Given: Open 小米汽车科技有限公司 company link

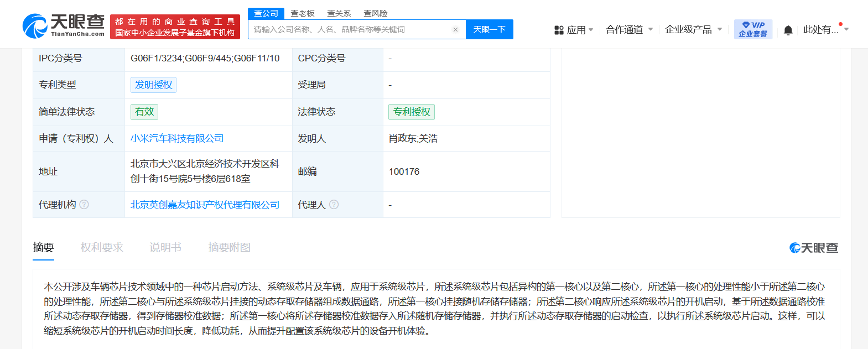Looking at the screenshot, I should point(177,138).
